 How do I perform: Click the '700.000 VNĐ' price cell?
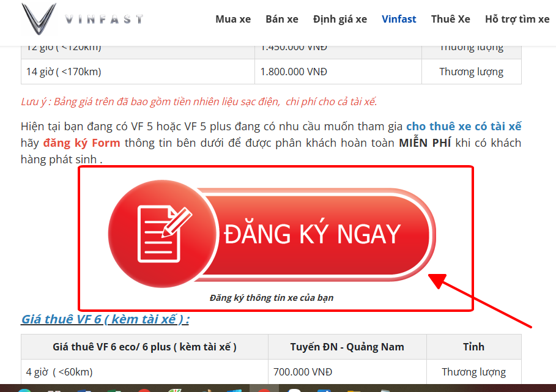[x=347, y=372]
